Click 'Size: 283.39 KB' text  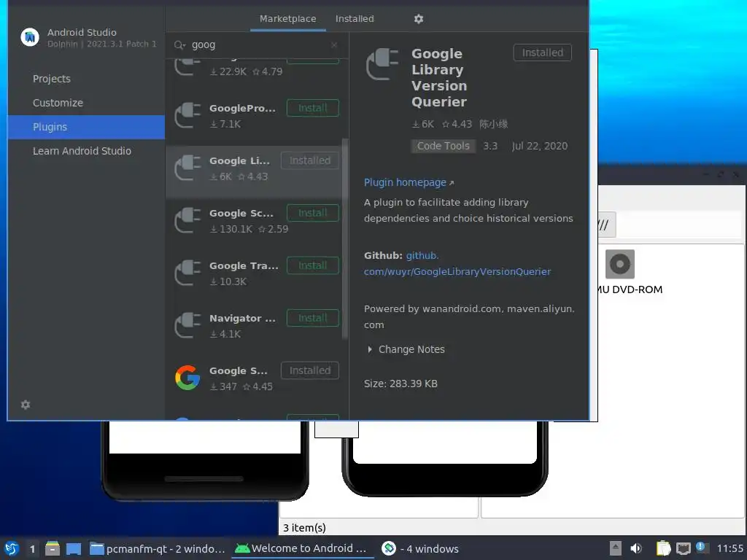point(400,384)
